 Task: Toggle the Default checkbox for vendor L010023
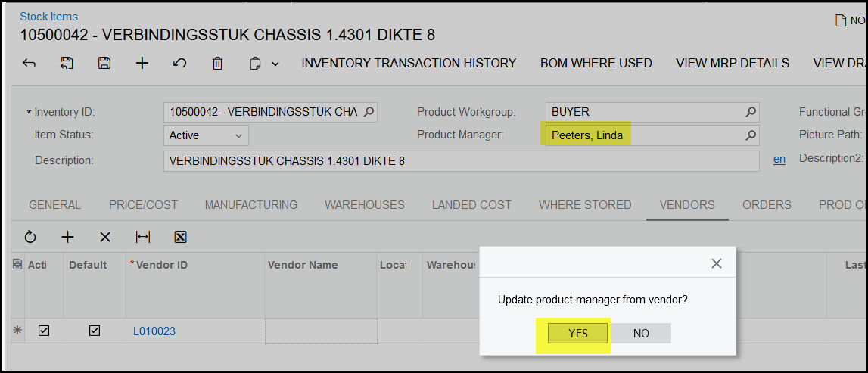click(x=95, y=331)
